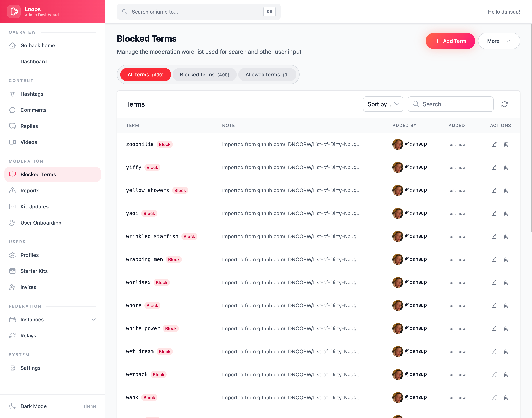Delete the zoophilia term
532x418 pixels.
[x=506, y=144]
